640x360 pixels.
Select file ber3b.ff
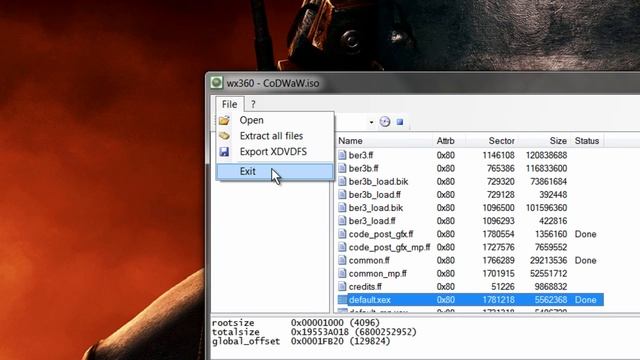363,168
